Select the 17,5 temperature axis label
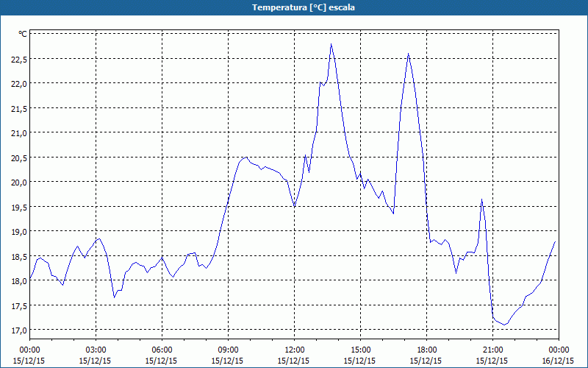This screenshot has height=368, width=588. click(x=19, y=306)
